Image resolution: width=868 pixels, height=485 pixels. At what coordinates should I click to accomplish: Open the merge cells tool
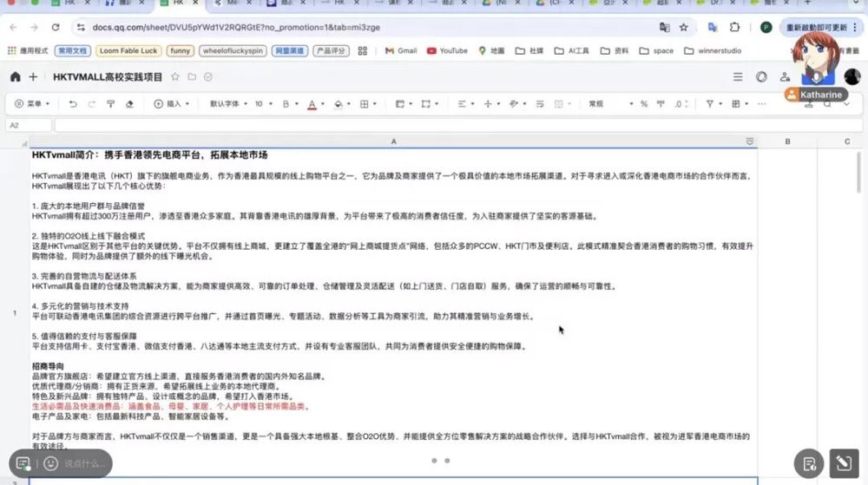tap(399, 104)
